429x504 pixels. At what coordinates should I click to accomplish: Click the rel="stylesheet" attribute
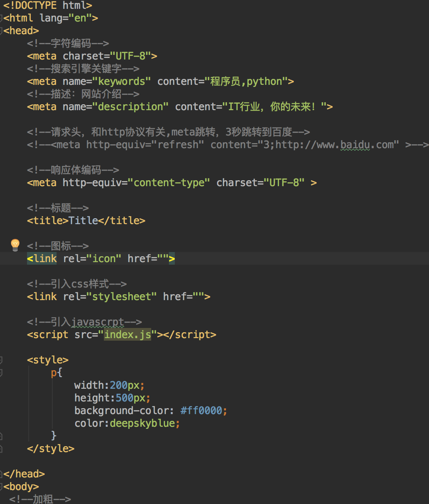tap(110, 297)
